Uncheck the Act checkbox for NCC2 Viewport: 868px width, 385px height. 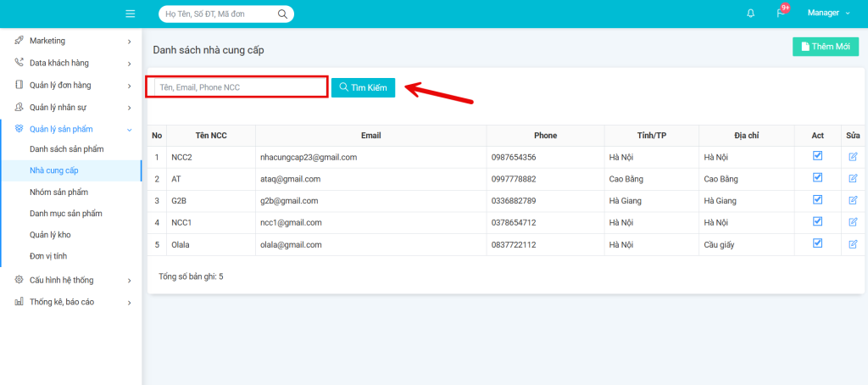point(818,156)
